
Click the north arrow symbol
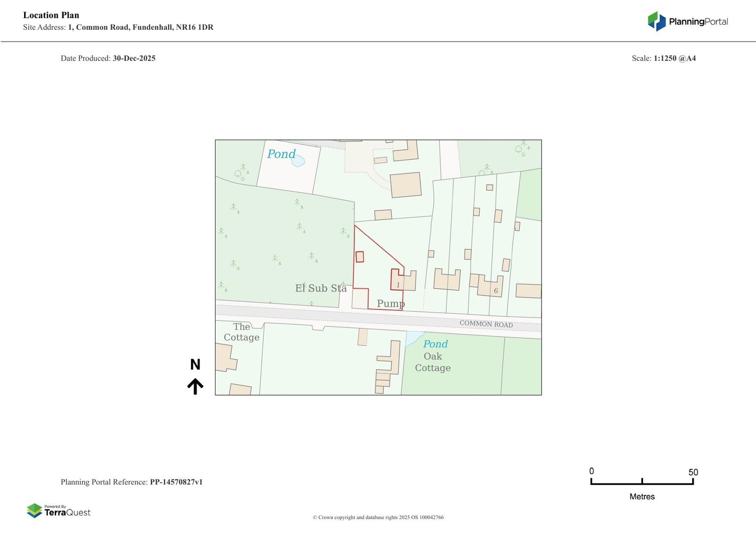pos(195,386)
